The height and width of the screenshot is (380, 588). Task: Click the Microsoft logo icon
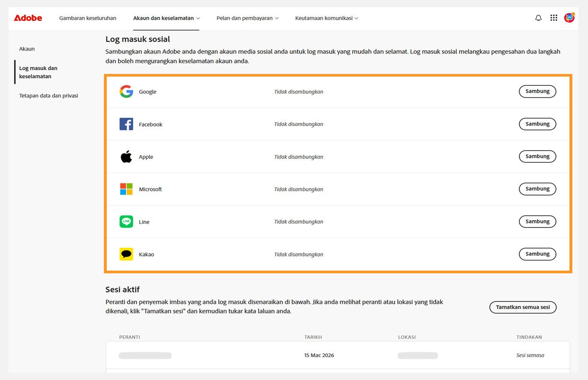[x=126, y=189]
